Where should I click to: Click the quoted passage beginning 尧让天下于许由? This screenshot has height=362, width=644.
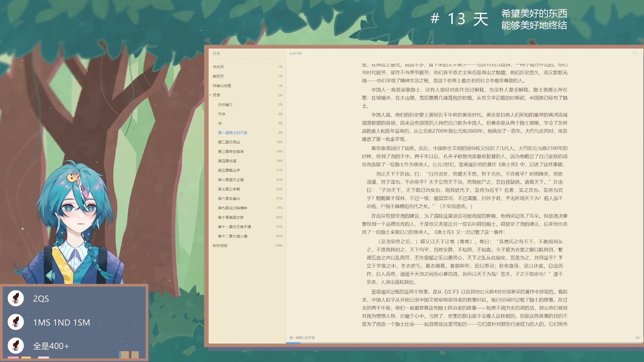(x=465, y=190)
